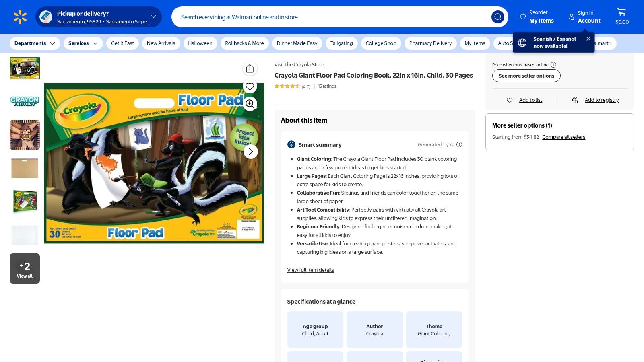Select the Colors of the World thumbnail

pyautogui.click(x=25, y=135)
